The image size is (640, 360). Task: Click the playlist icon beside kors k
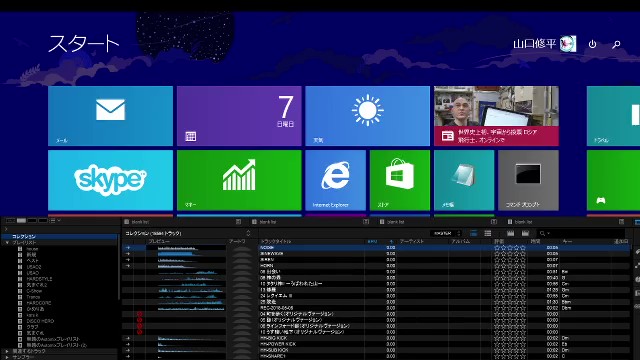tap(20, 315)
